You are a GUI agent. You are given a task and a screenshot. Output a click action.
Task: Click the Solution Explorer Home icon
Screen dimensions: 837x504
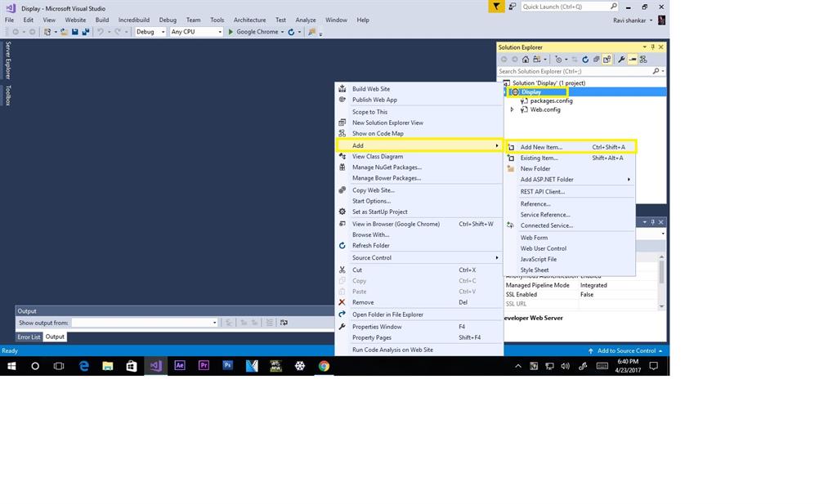tap(526, 59)
